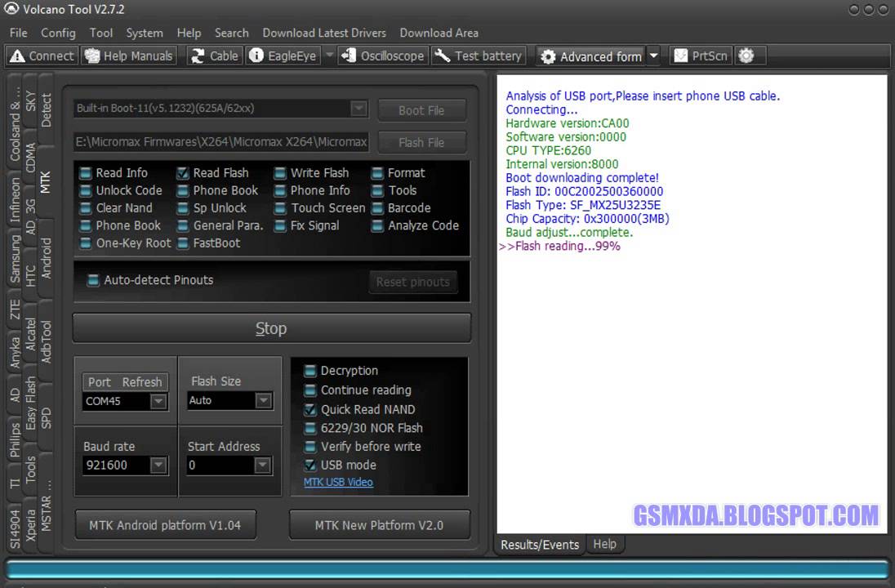Select the SPD vertical tab

(47, 418)
